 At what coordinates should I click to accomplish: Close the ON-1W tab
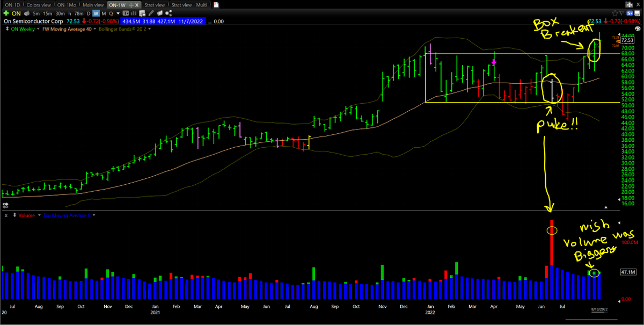[137, 5]
